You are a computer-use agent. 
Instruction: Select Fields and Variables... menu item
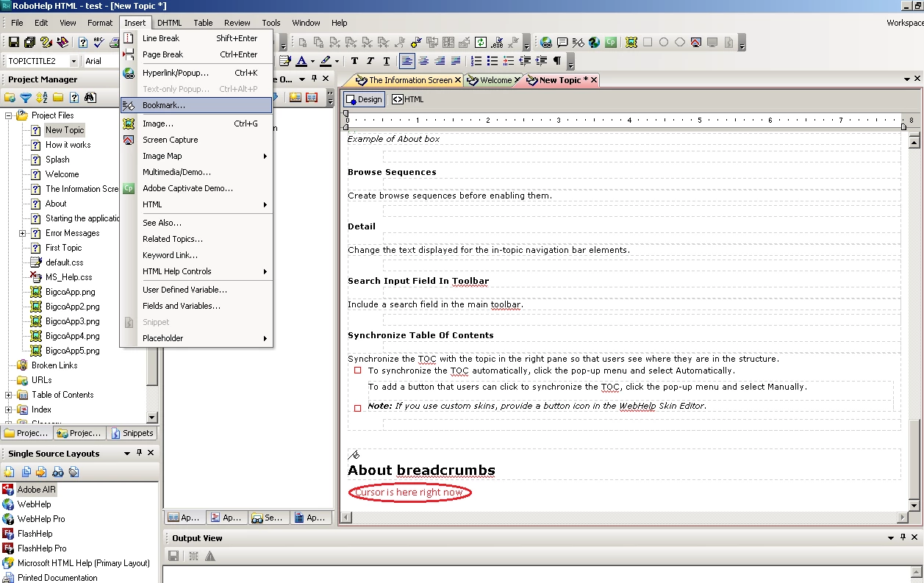196,306
